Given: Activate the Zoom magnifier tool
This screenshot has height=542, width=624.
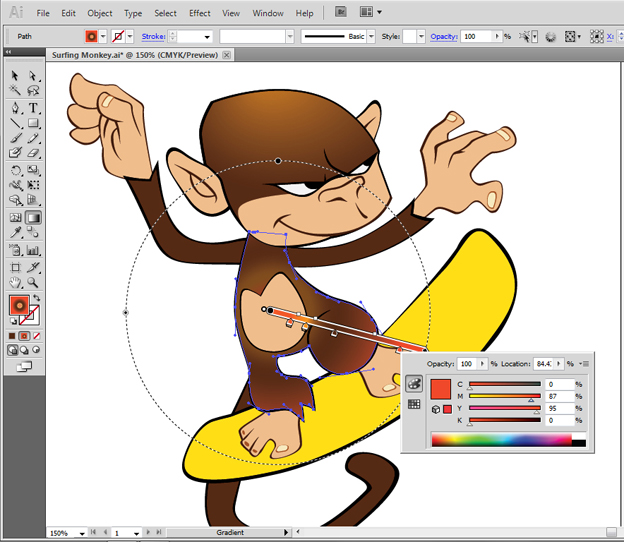Looking at the screenshot, I should (33, 283).
